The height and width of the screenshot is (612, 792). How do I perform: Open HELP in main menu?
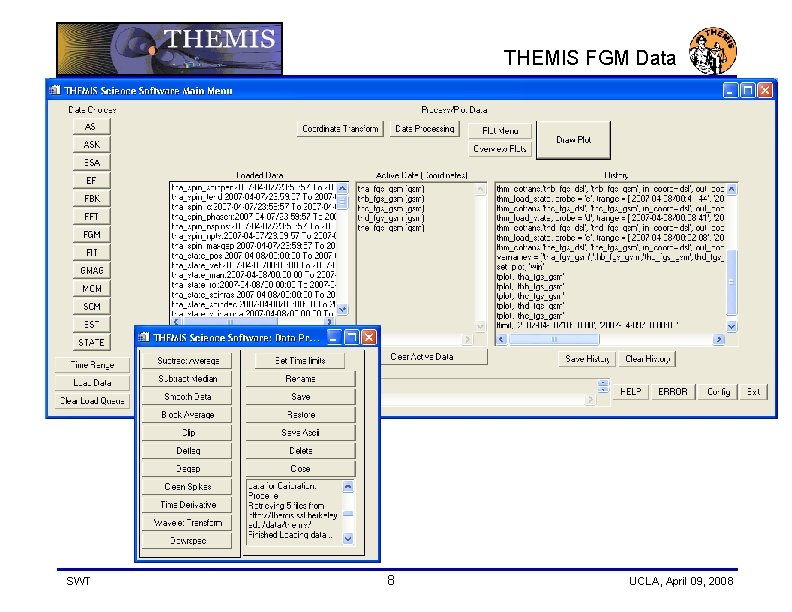[x=630, y=392]
